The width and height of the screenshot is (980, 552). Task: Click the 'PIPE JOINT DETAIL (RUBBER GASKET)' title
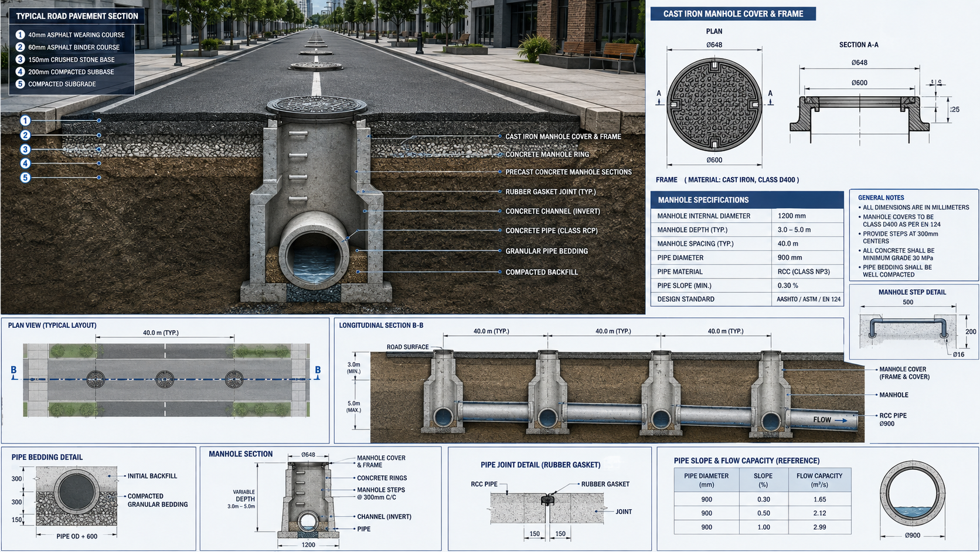click(x=540, y=465)
